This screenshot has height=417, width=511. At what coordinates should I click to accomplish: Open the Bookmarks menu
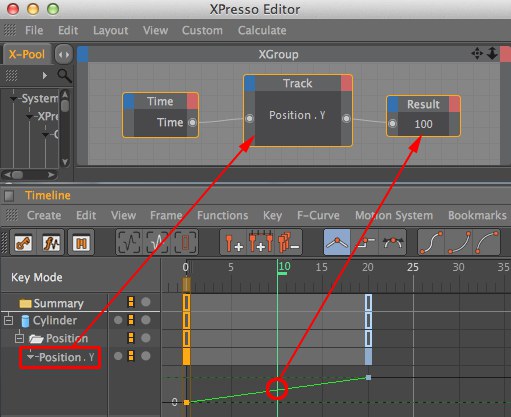point(477,215)
